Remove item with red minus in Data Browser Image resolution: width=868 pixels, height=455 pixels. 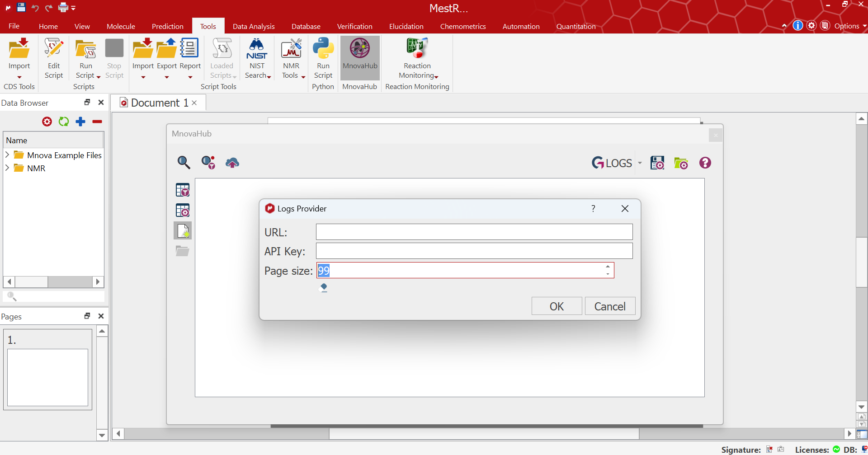[97, 122]
